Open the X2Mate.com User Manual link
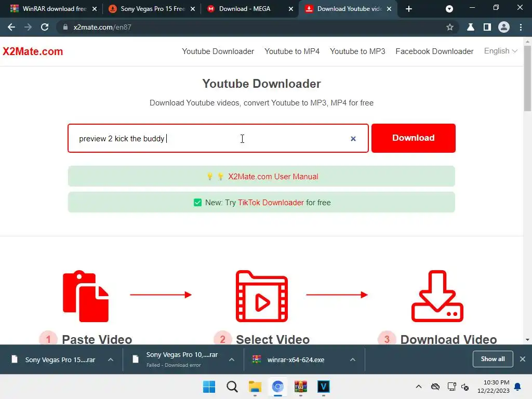The width and height of the screenshot is (532, 399). point(273,177)
